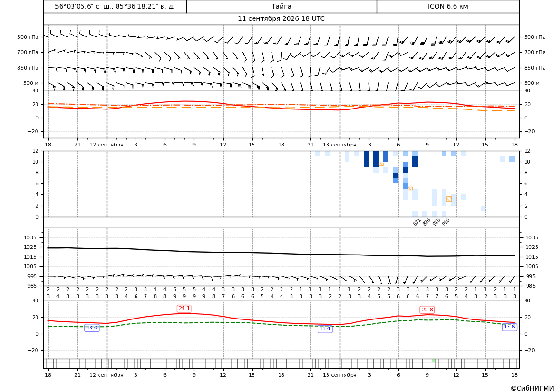Click the red 24.1 maximum temperature label
This screenshot has height=392, width=554.
point(184,309)
